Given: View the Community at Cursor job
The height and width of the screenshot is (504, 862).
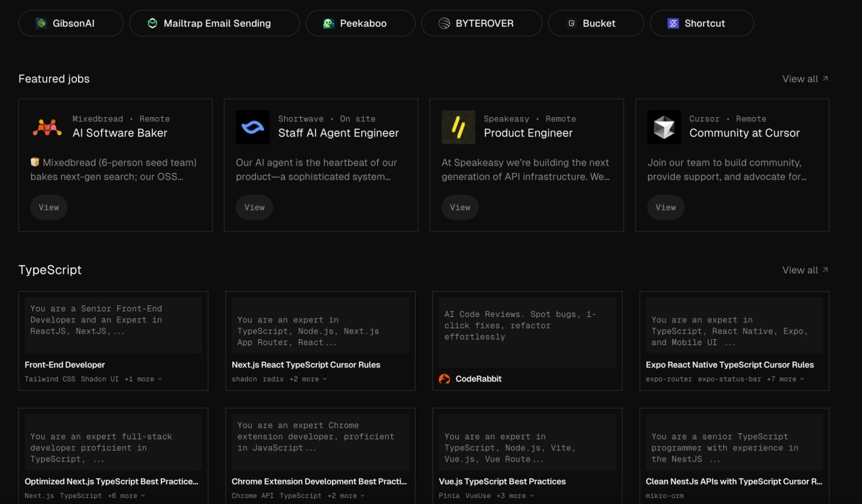Looking at the screenshot, I should (x=665, y=207).
